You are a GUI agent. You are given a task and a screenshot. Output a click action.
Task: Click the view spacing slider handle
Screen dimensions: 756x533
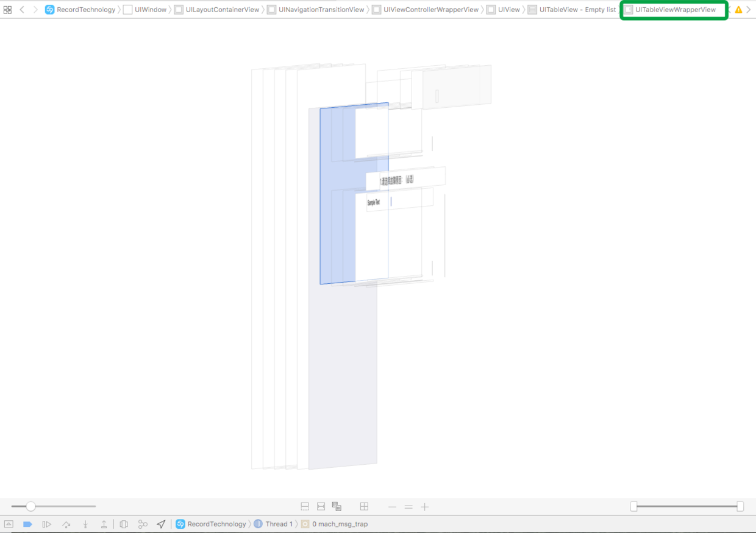click(29, 506)
